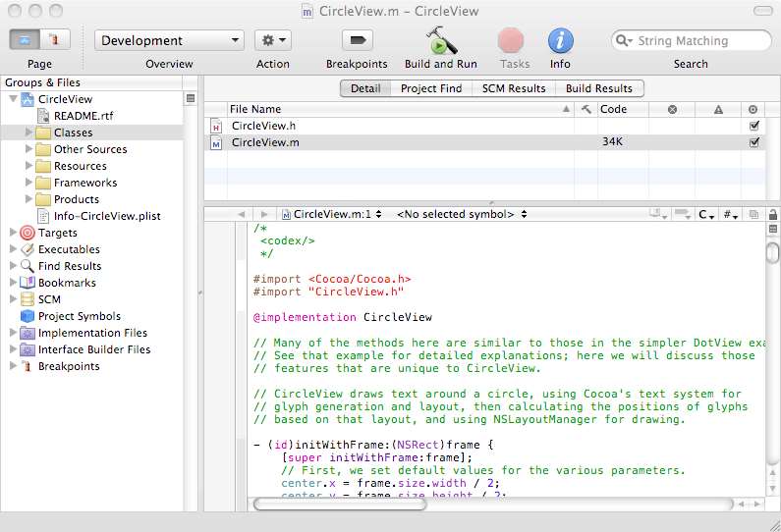Open README.rtf in Groups & Files

(x=83, y=116)
